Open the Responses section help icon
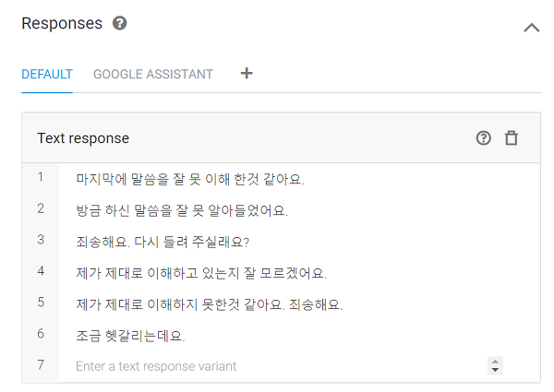 [119, 24]
